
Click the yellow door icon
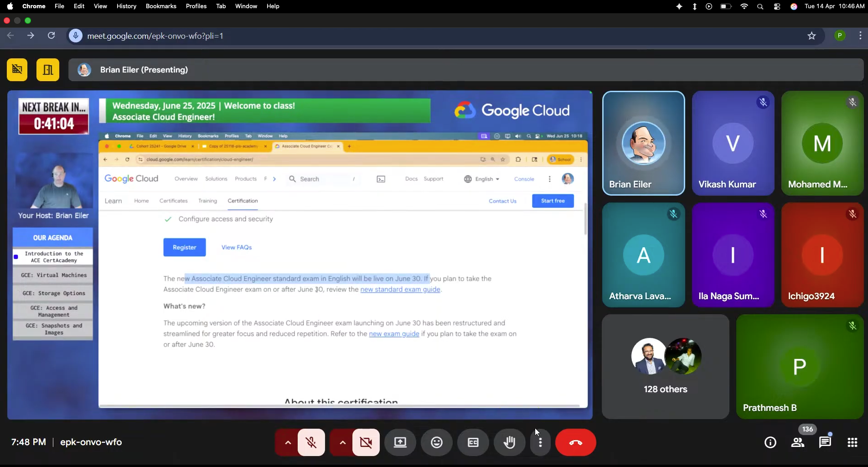pos(48,70)
